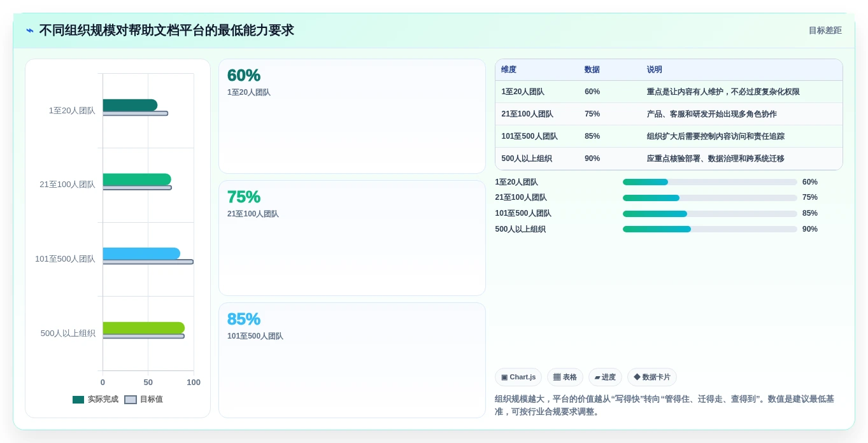Select table row cell 1至20人团队
This screenshot has height=443, width=868.
[x=523, y=92]
